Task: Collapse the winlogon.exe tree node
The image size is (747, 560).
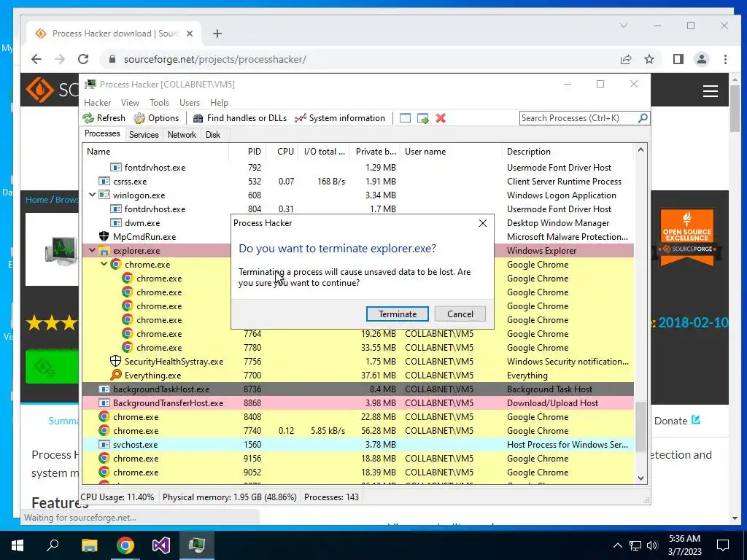Action: tap(93, 195)
